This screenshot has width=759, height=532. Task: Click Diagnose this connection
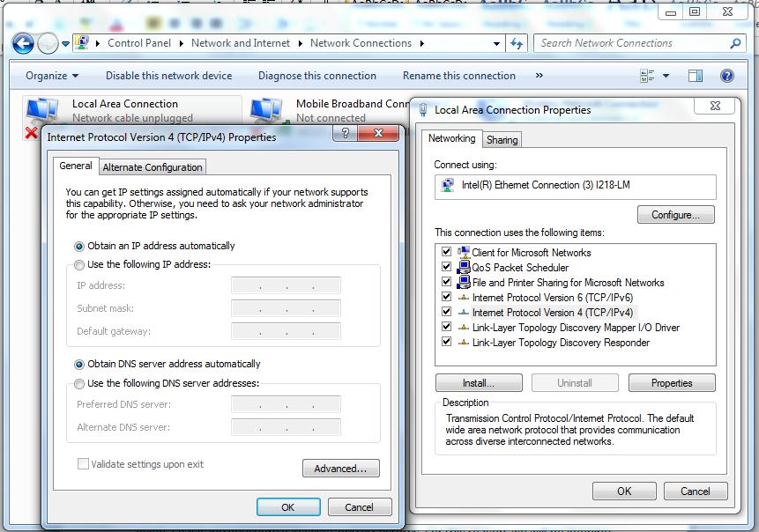[317, 76]
